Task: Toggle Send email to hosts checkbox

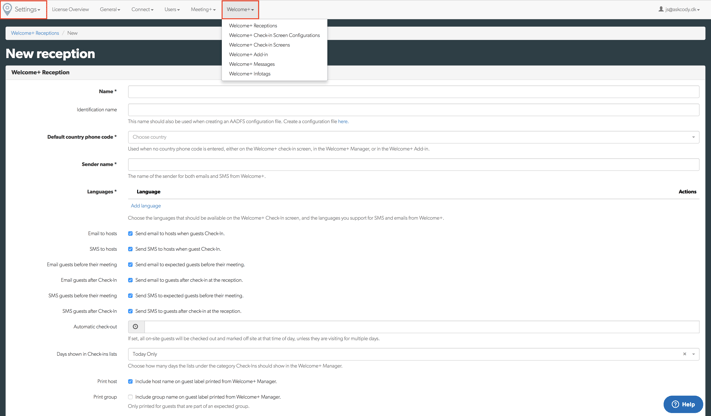Action: [130, 234]
